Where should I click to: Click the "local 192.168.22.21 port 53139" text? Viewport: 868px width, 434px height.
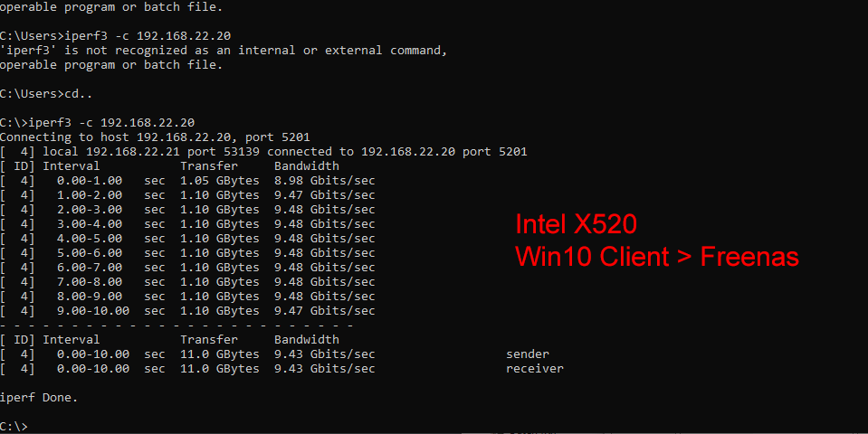(151, 151)
